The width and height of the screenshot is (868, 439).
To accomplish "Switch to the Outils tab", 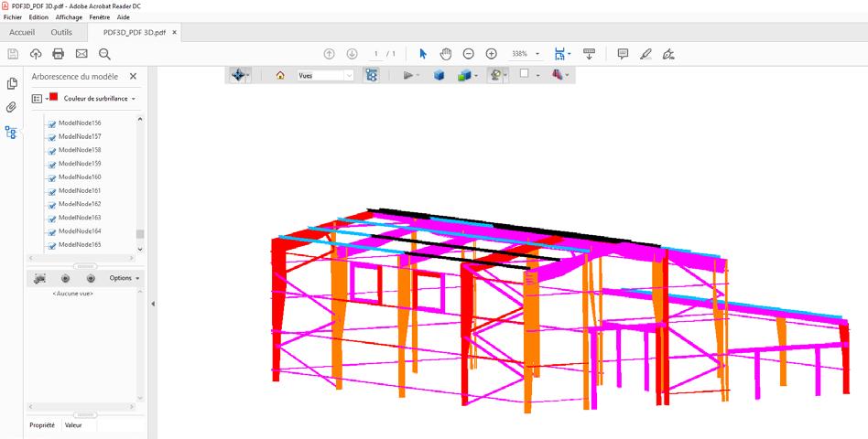I will coord(61,32).
